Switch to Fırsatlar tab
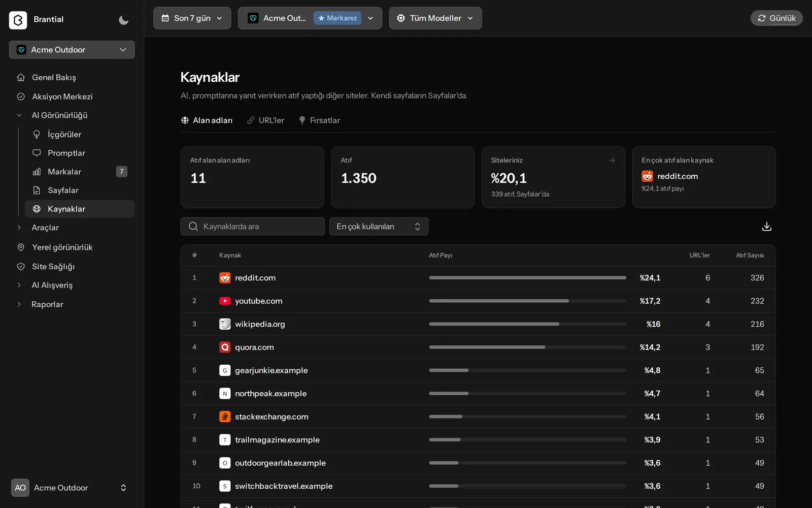Image resolution: width=812 pixels, height=508 pixels. pos(319,120)
